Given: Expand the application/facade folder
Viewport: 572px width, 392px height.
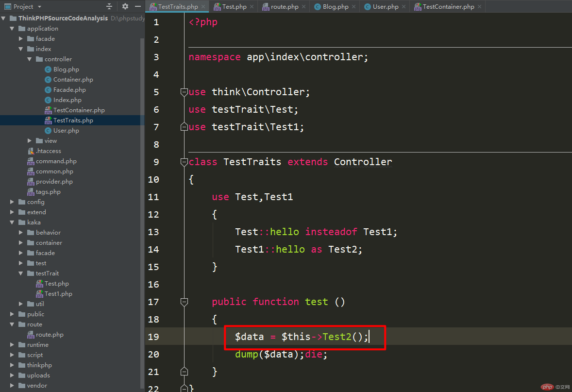Looking at the screenshot, I should click(21, 39).
